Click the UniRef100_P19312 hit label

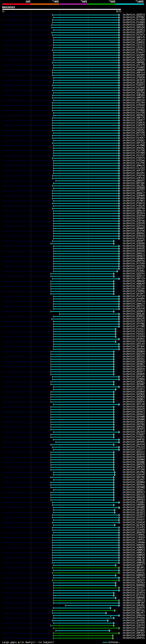134,329
